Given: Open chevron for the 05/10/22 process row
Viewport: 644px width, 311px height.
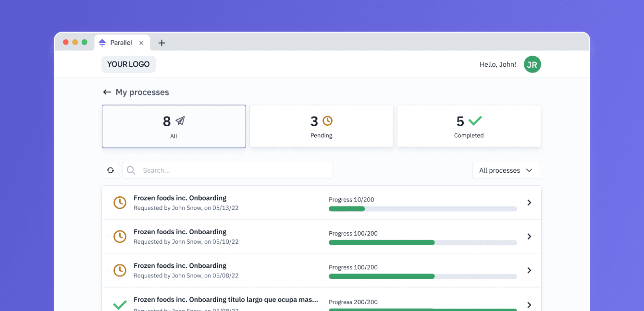Looking at the screenshot, I should [529, 236].
